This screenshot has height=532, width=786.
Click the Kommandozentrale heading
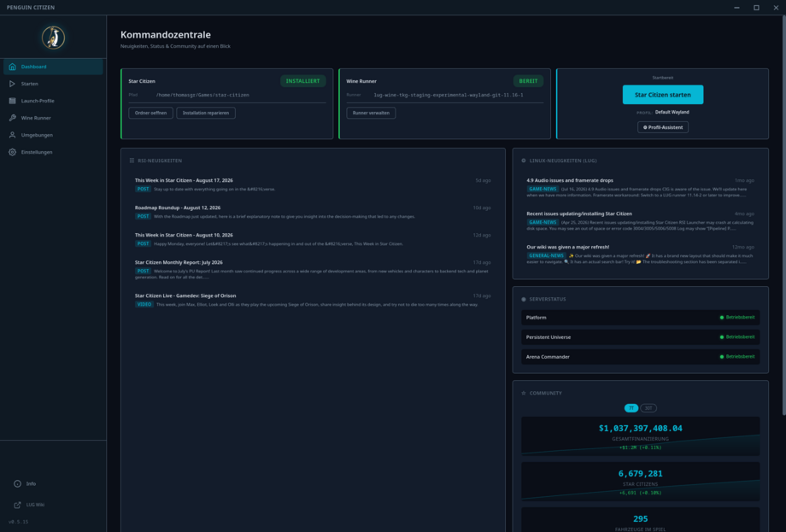click(x=166, y=34)
